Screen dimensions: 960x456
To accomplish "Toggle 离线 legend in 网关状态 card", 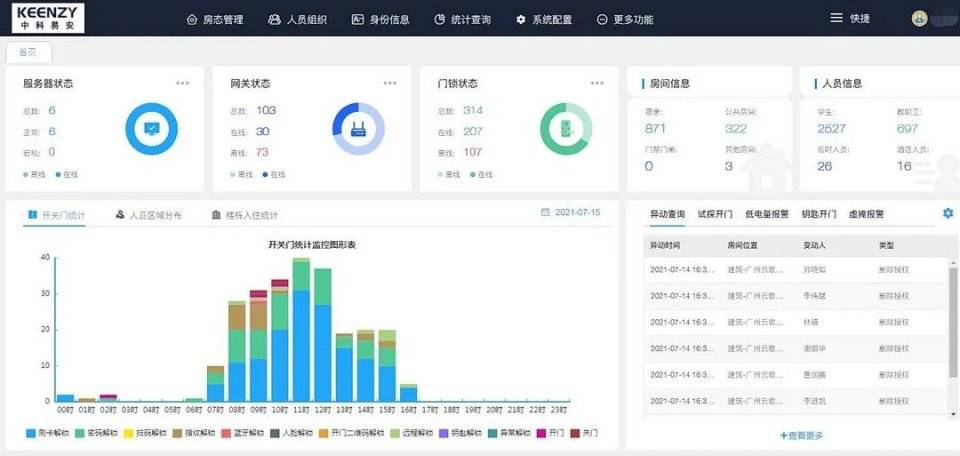I will [234, 174].
